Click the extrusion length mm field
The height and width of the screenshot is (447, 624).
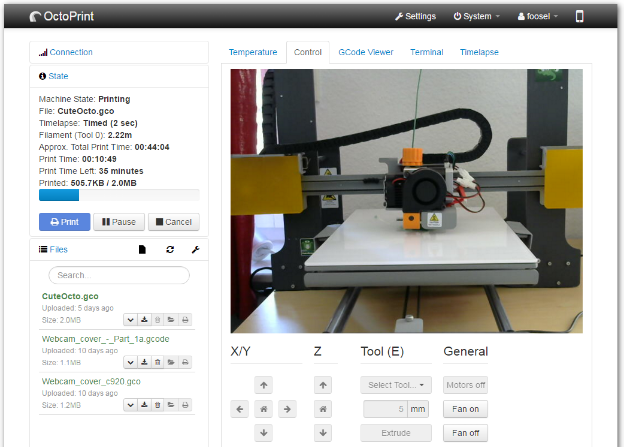point(386,409)
